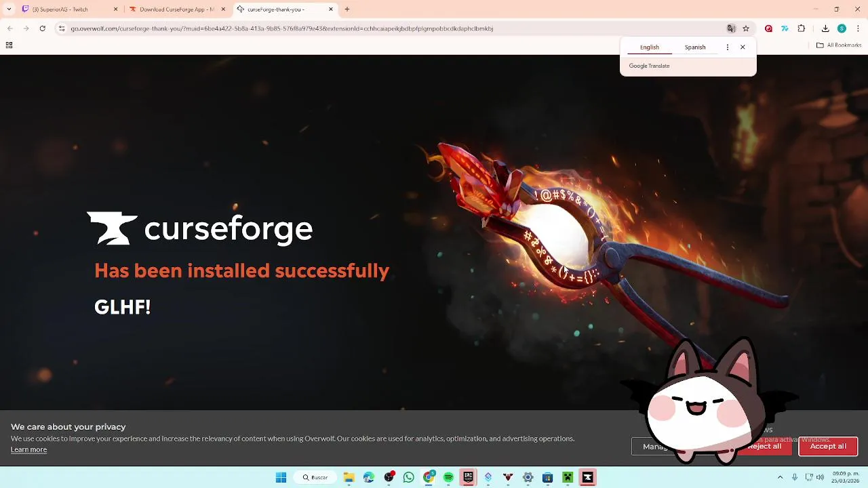Image resolution: width=868 pixels, height=488 pixels.
Task: Open the tab search dropdown arrow
Action: (9, 9)
